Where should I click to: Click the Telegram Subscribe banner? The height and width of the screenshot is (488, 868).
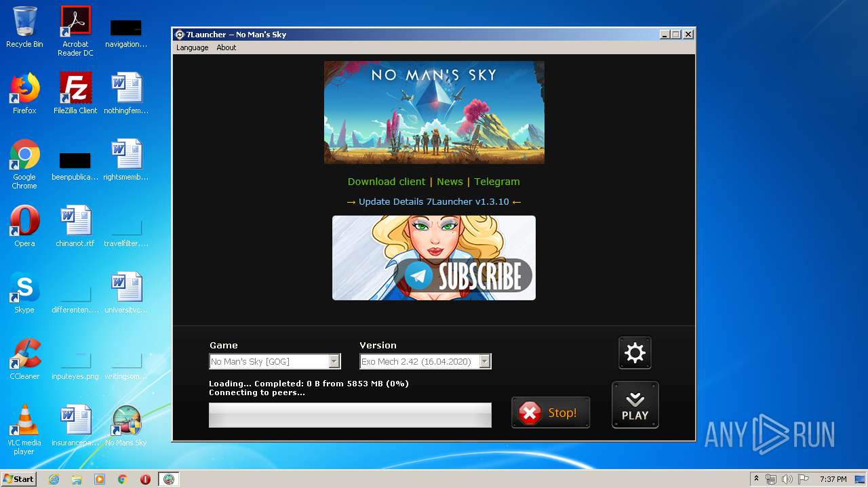click(x=434, y=258)
